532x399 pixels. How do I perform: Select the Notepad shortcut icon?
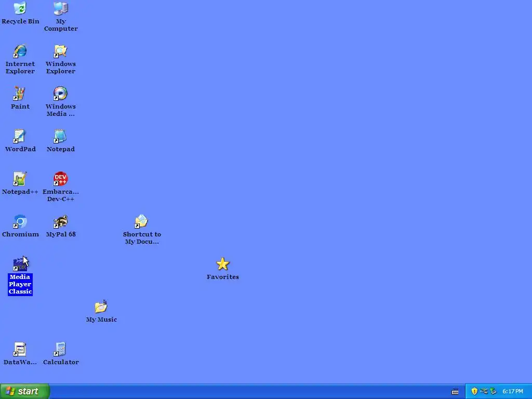[x=60, y=137]
